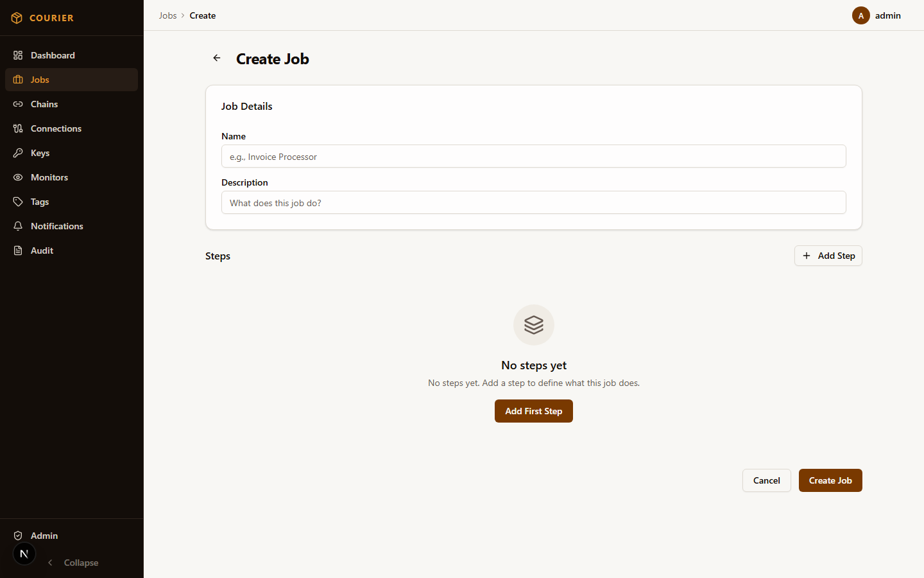Click the Add Step button
Image resolution: width=924 pixels, height=578 pixels.
point(828,256)
